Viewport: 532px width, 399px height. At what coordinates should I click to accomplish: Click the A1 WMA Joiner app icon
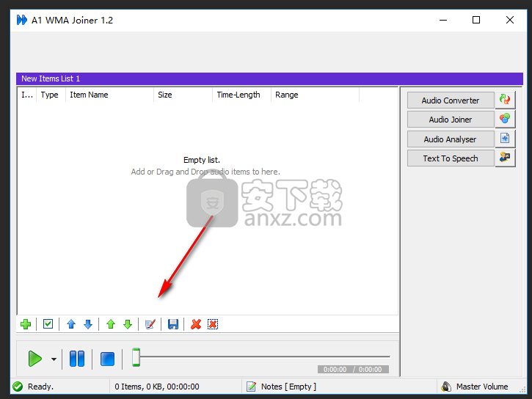pos(22,20)
